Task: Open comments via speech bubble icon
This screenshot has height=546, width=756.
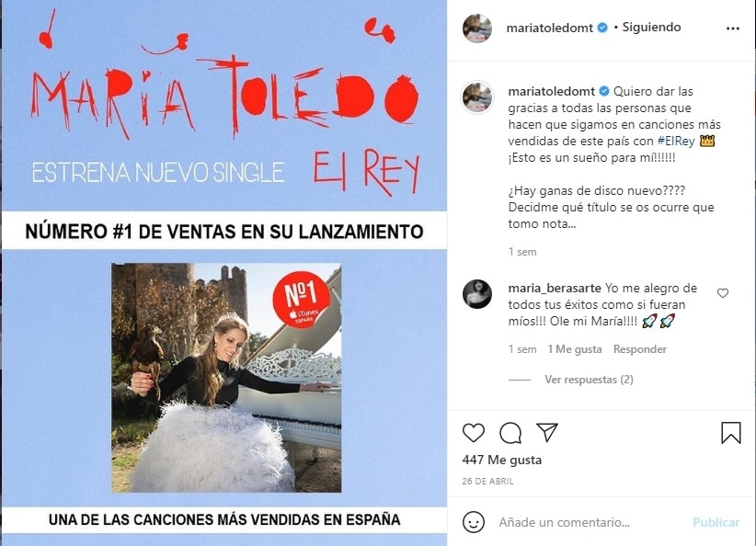Action: (x=510, y=433)
